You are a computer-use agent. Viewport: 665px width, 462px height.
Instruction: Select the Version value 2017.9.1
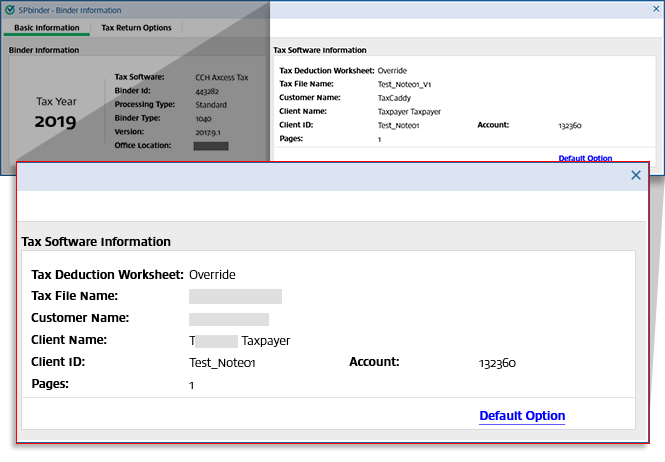pyautogui.click(x=208, y=133)
